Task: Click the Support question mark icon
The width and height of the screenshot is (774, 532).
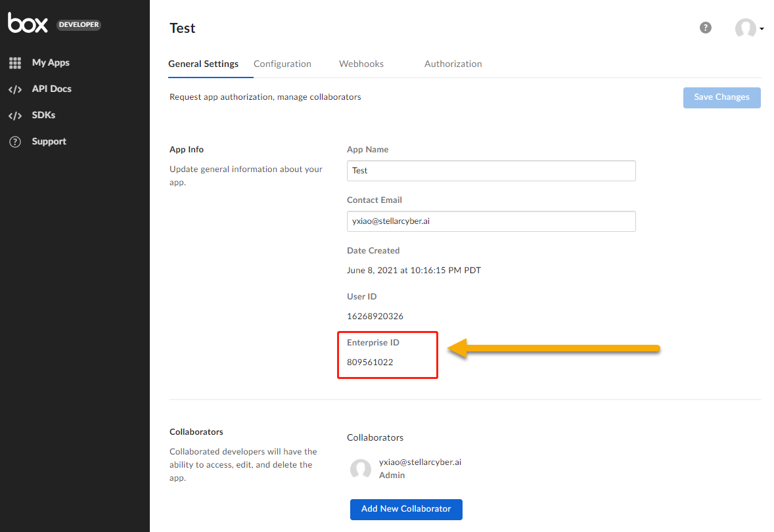Action: tap(15, 142)
